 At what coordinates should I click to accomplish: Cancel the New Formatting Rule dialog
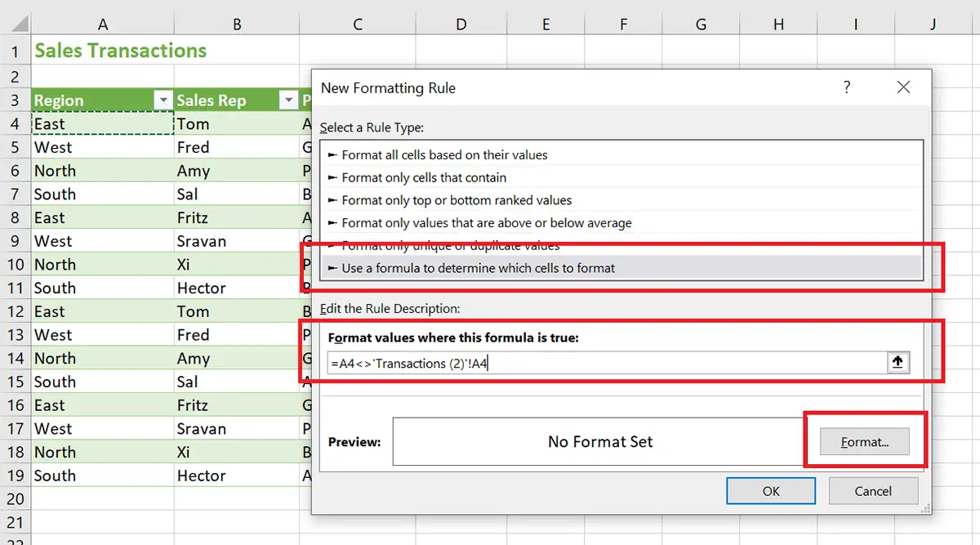pyautogui.click(x=873, y=491)
